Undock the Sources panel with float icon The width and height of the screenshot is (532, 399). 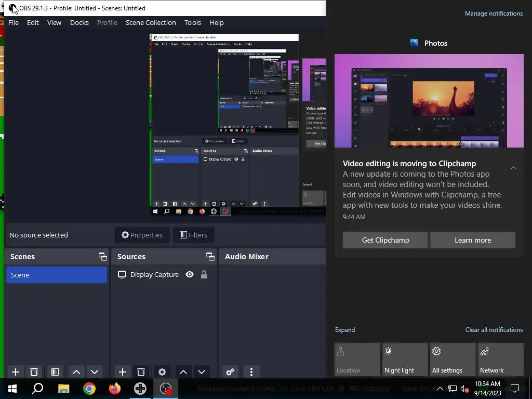[210, 257]
